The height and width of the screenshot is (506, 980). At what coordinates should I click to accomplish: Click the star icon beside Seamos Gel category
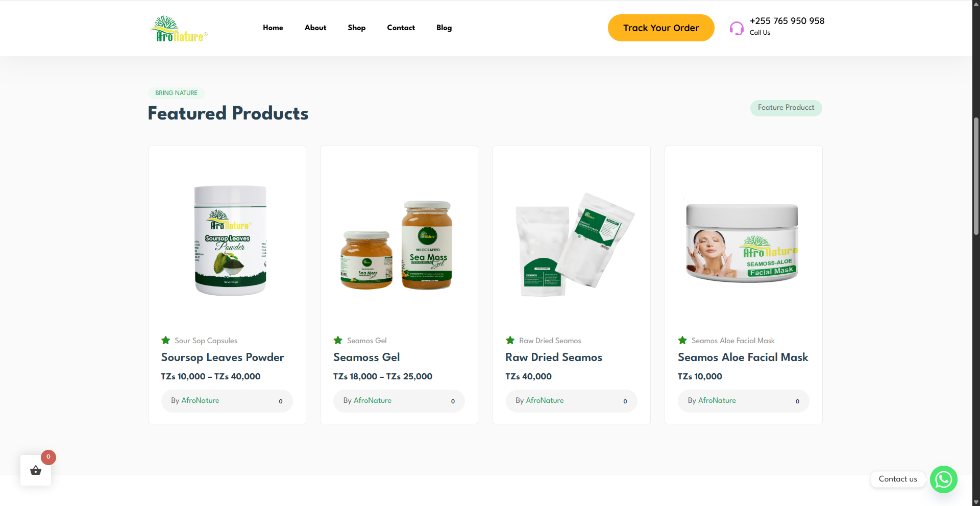tap(338, 340)
